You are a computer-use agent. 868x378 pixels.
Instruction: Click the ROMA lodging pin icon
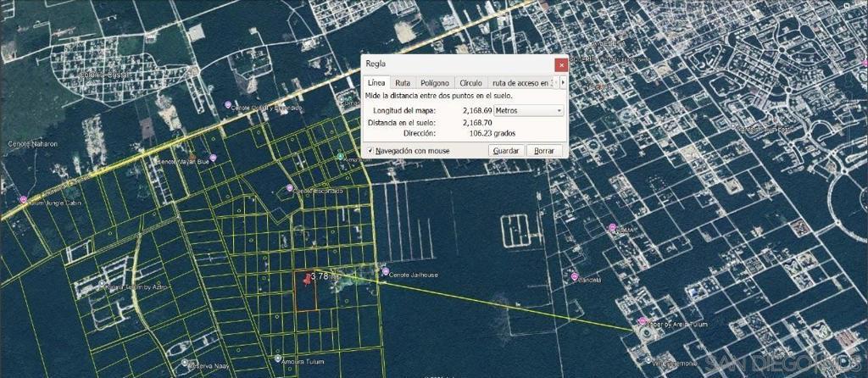pyautogui.click(x=612, y=227)
